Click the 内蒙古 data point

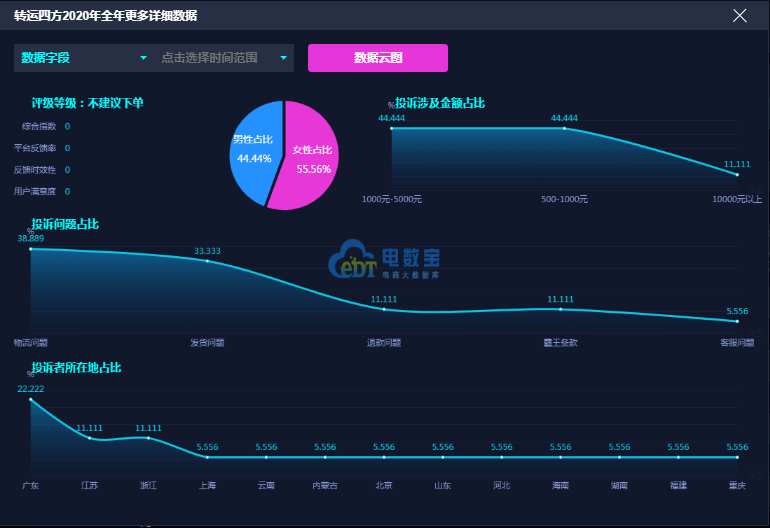325,457
